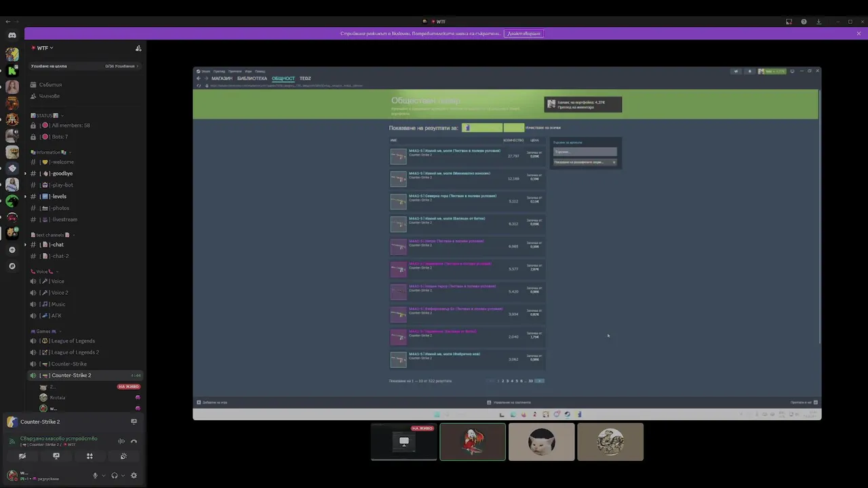Click the stream icon beside Counter-Strike 2 game
The height and width of the screenshot is (488, 868).
[134, 422]
